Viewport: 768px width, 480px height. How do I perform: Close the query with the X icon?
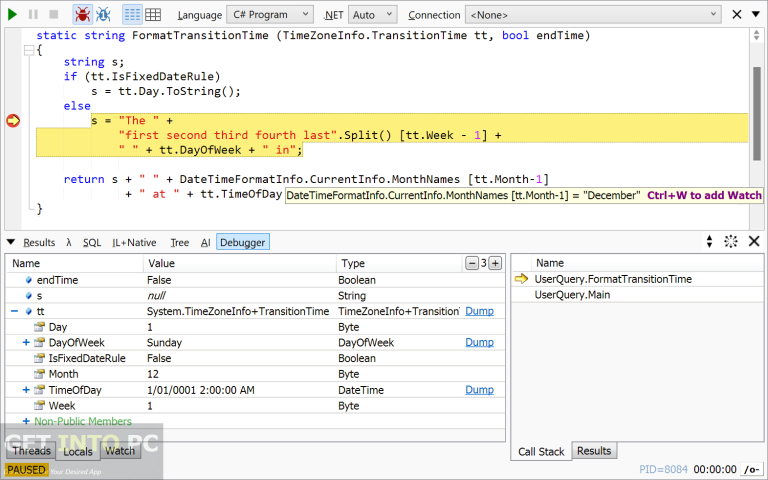pos(737,15)
